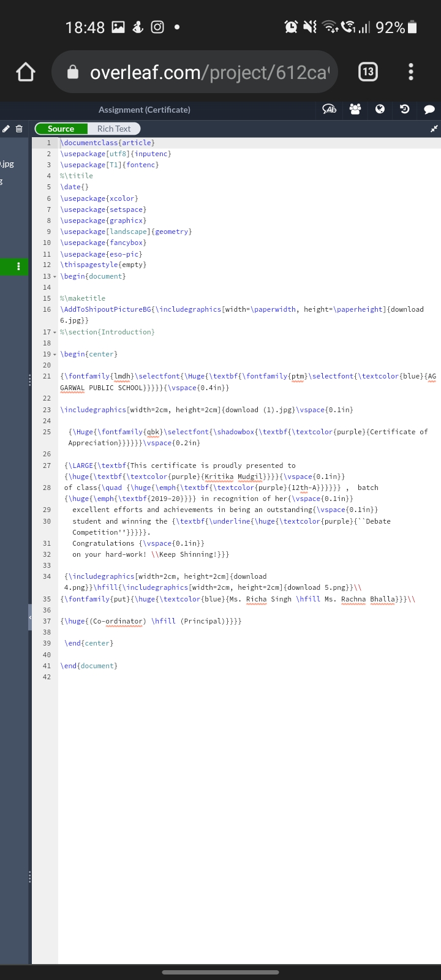
Task: Click \begin{center} on line 19
Action: [89, 354]
